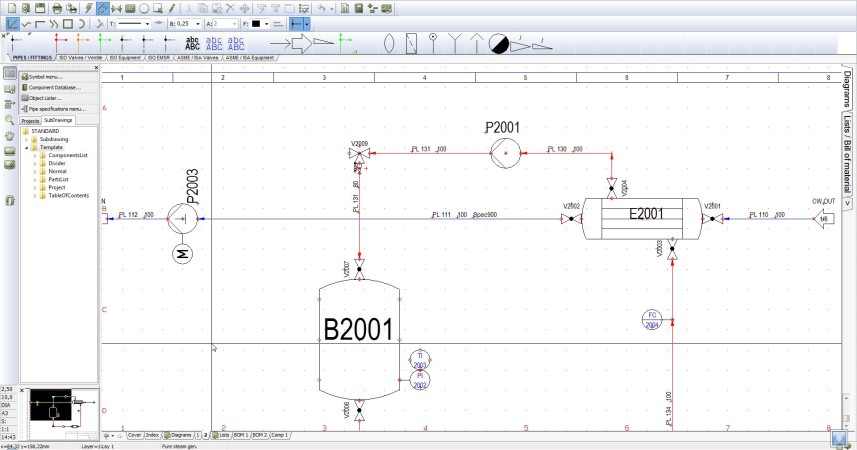857x450 pixels.
Task: Select the CW,OUT arrow reference
Action: coord(823,219)
